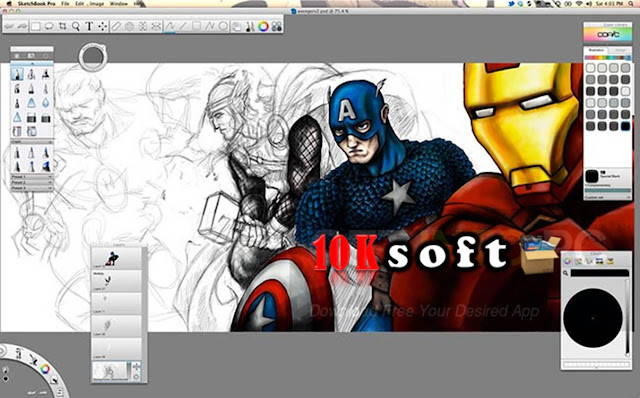Expand the Preset 3 brush set

coord(32,188)
